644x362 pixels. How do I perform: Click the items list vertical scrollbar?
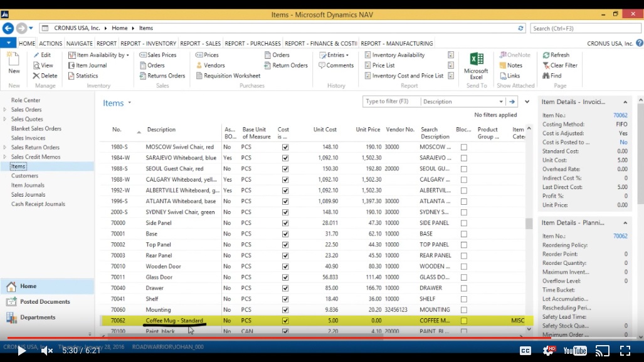point(529,224)
